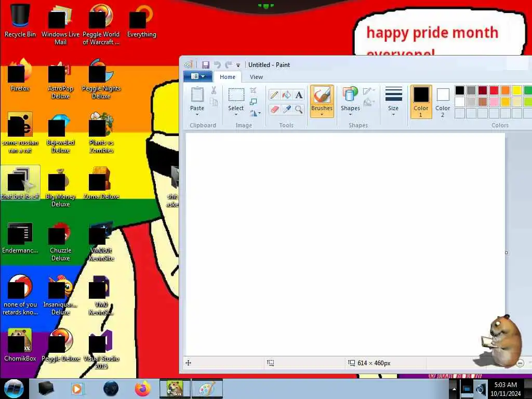Pick the orange color swatch
Viewport: 532px width, 399px height.
[x=505, y=90]
